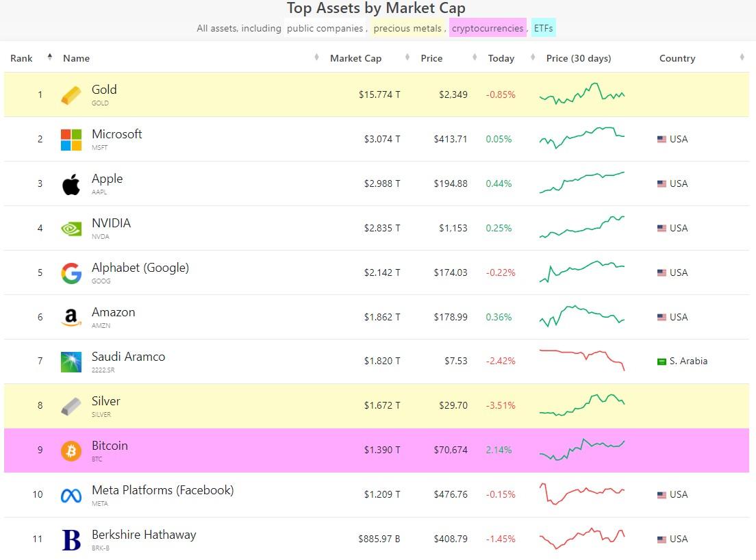This screenshot has height=560, width=756.
Task: Click the S. Arabia country label
Action: 688,361
